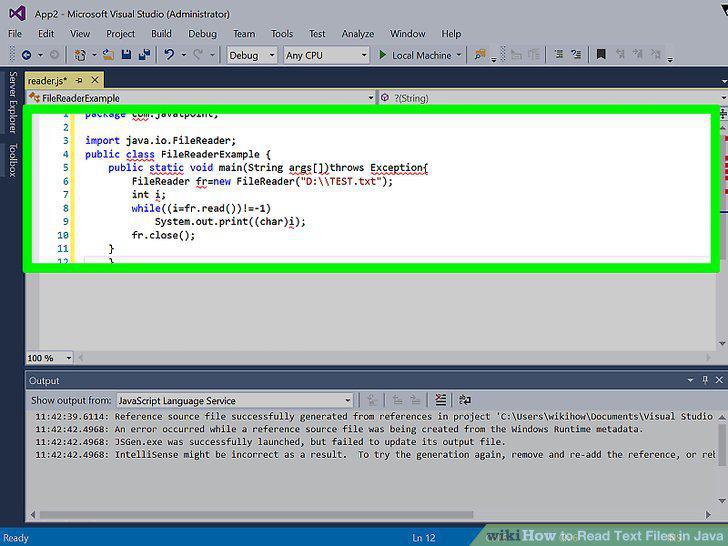Toggle word wrap in Output panel

[465, 400]
